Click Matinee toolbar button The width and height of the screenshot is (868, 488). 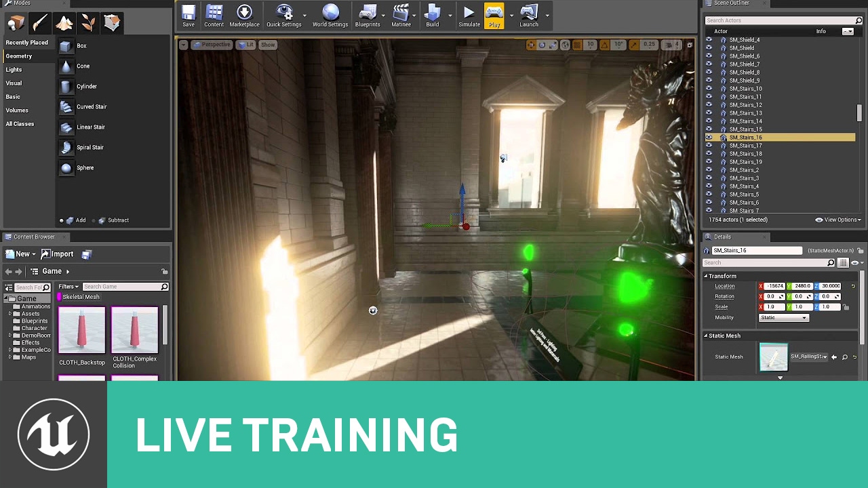click(401, 16)
